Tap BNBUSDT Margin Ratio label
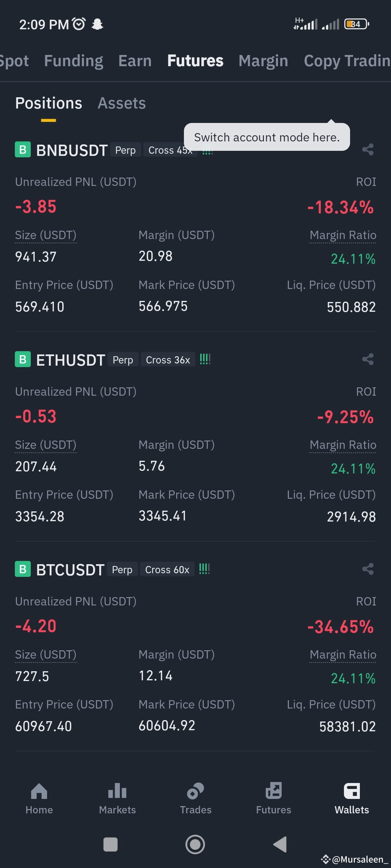The height and width of the screenshot is (868, 391). click(x=343, y=235)
